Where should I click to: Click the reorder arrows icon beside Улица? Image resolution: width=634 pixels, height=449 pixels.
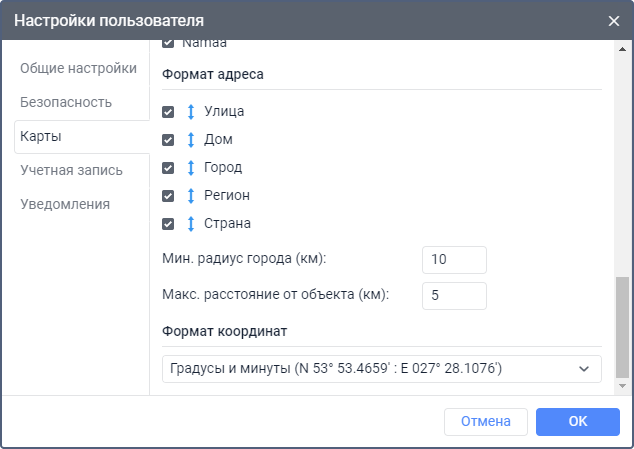click(x=190, y=112)
